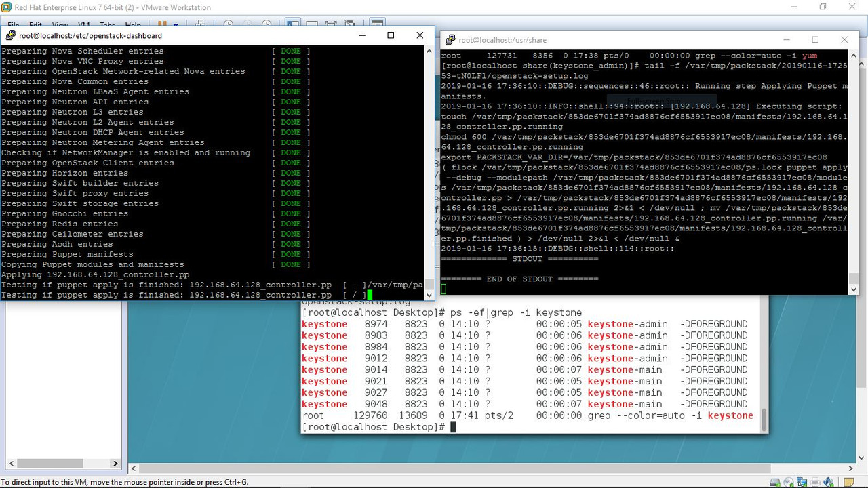
Task: Click PID 9048 in keystone process list
Action: click(376, 404)
